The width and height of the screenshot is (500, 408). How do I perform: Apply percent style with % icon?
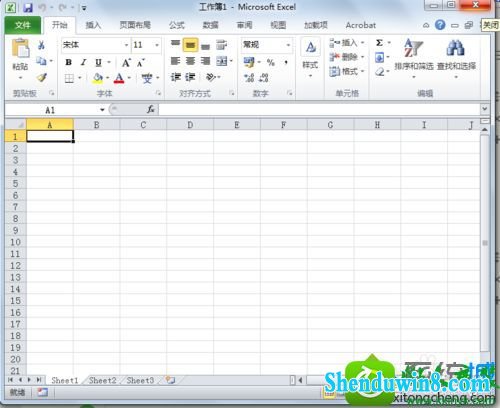coord(271,62)
